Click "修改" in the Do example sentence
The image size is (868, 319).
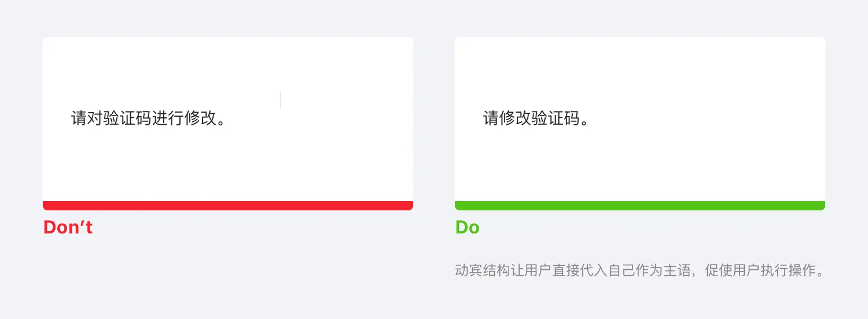tap(515, 118)
